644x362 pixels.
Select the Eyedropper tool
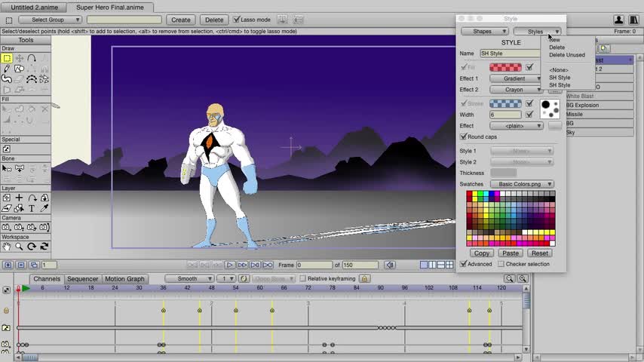coord(44,208)
